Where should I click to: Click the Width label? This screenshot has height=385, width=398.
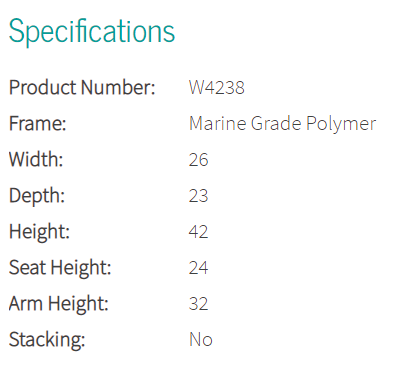(36, 159)
